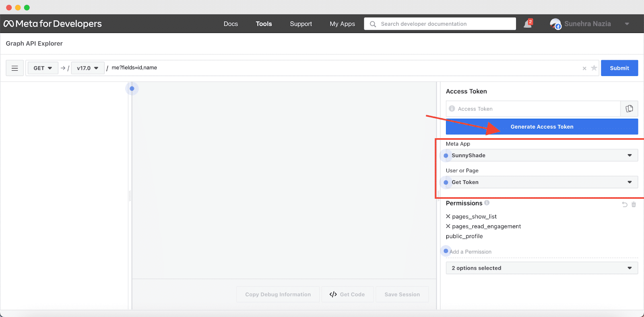Click the Meta for Developers logo
644x317 pixels.
tap(53, 24)
